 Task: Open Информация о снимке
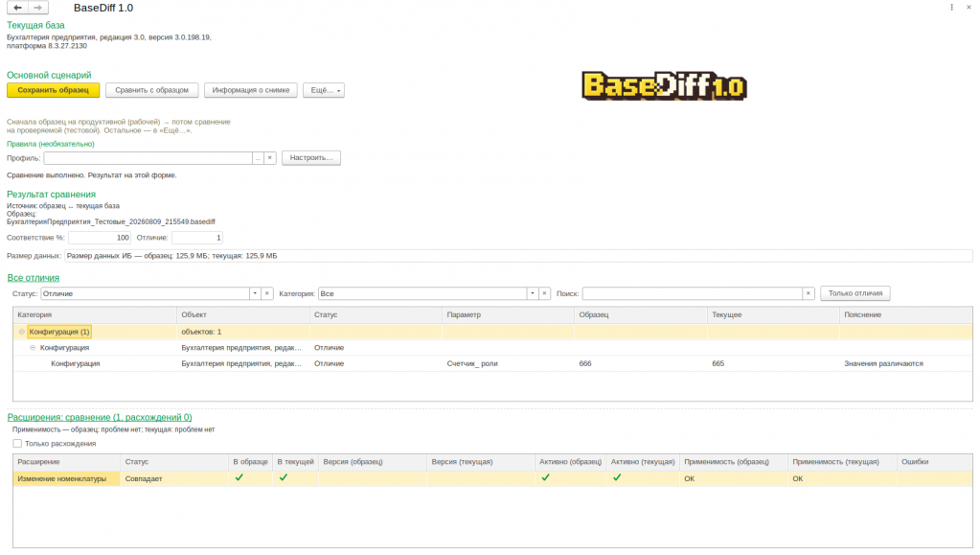(x=251, y=90)
